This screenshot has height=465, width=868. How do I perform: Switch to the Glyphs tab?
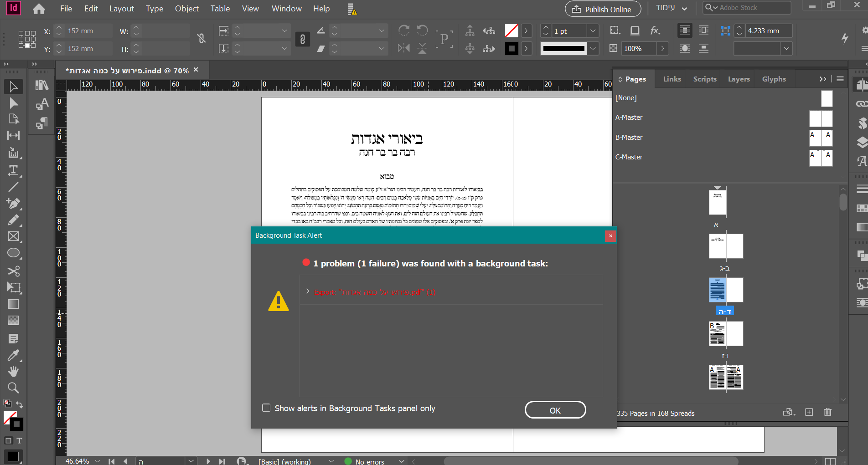pyautogui.click(x=774, y=79)
